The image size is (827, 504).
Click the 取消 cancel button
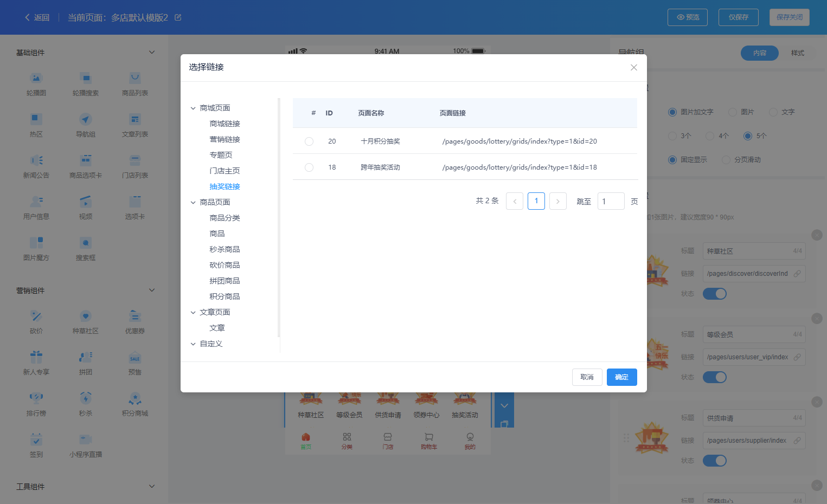[587, 377]
